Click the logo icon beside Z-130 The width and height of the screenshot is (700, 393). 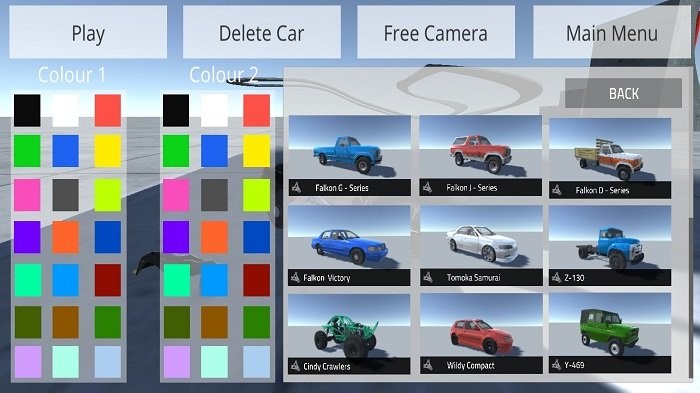click(x=556, y=278)
